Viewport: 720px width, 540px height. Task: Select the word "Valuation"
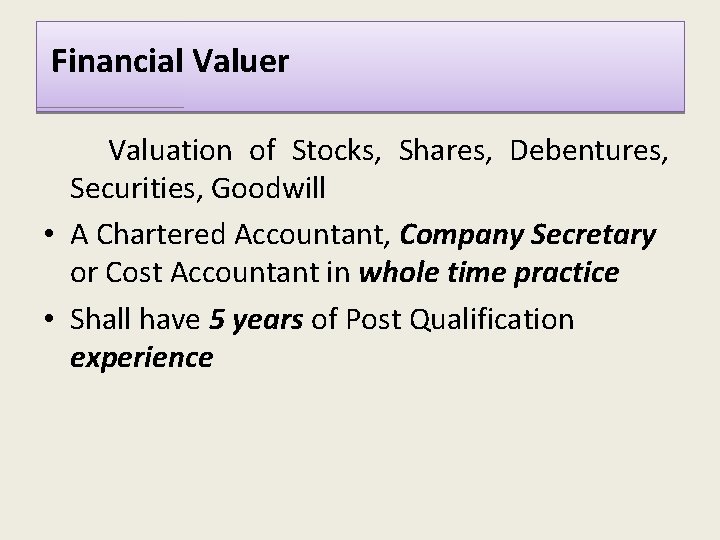pos(169,150)
